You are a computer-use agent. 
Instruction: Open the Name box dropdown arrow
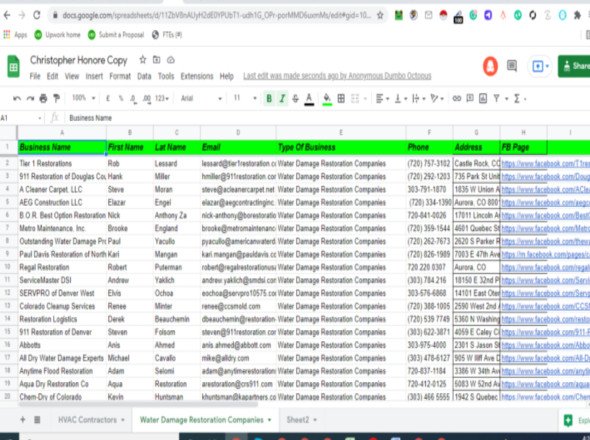(40, 118)
